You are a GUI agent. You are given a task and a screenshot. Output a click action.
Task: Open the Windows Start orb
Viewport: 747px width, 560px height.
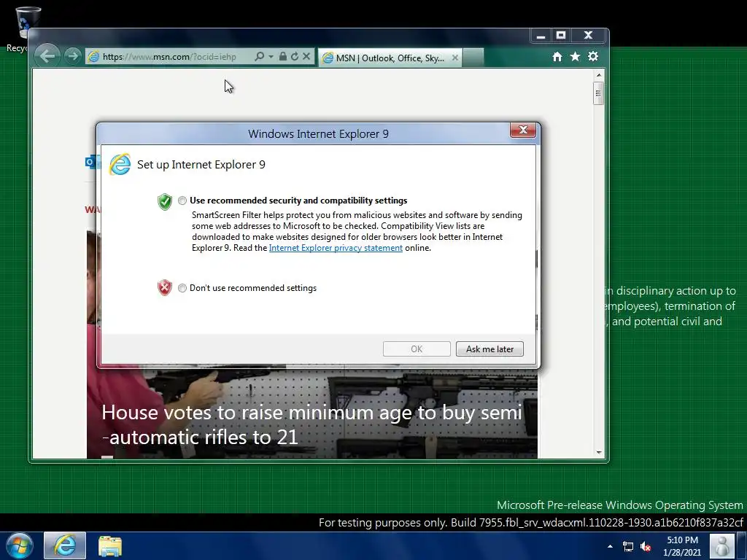[20, 545]
